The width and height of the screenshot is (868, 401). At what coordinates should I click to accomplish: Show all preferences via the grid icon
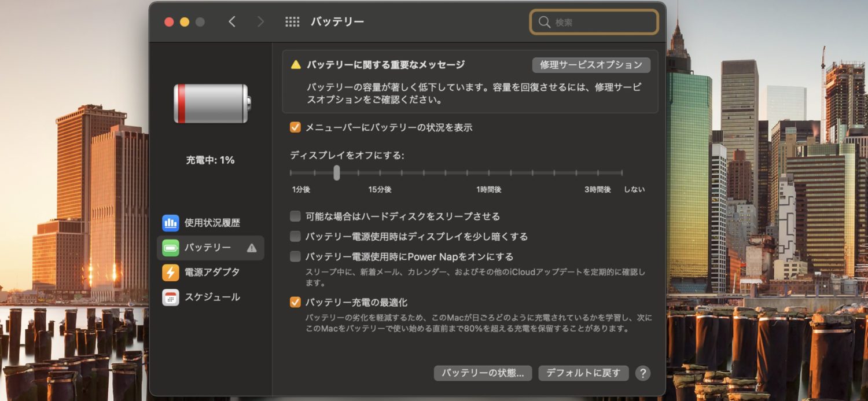(x=292, y=22)
